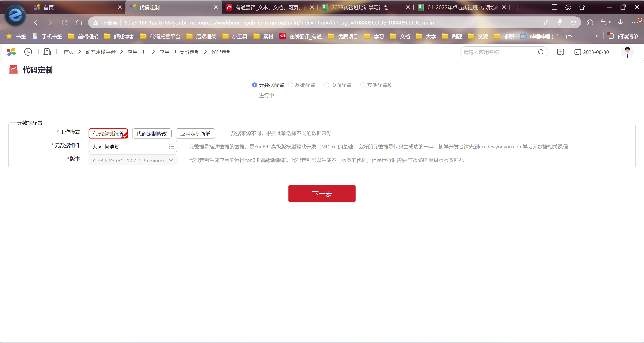Select the 元数据配置 step radio
The height and width of the screenshot is (343, 644).
254,85
